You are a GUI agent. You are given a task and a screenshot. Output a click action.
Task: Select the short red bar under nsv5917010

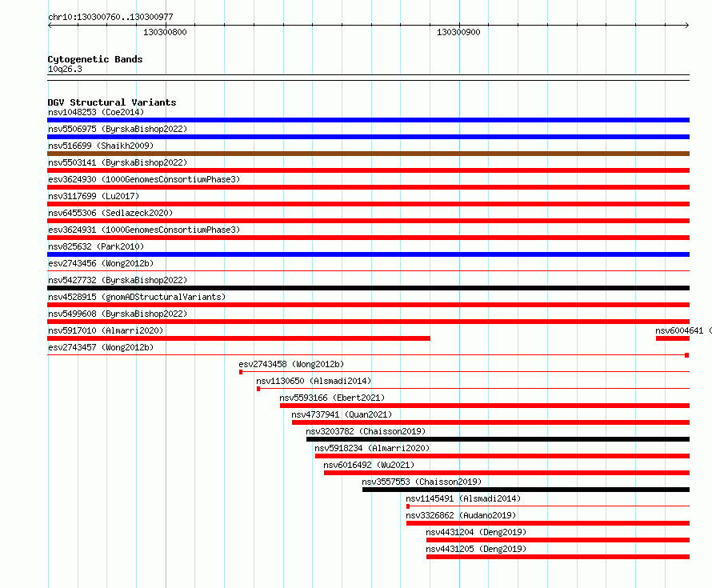point(239,338)
